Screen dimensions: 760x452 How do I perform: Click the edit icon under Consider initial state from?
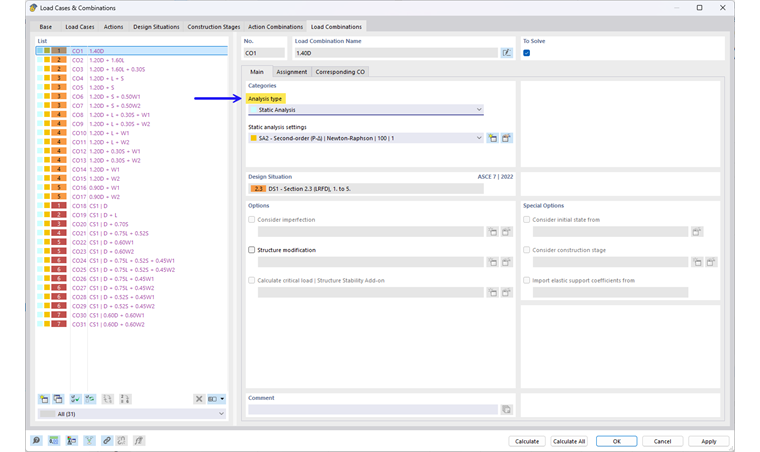coord(697,232)
